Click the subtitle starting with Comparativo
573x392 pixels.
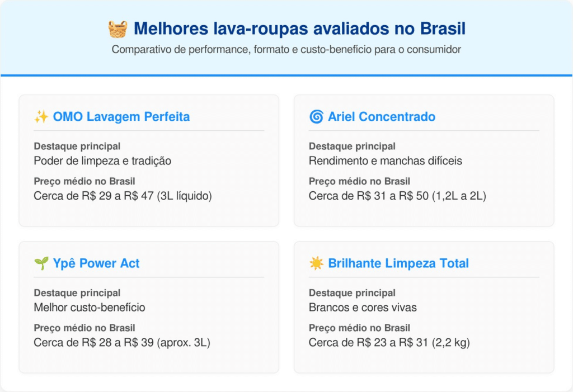pyautogui.click(x=286, y=50)
